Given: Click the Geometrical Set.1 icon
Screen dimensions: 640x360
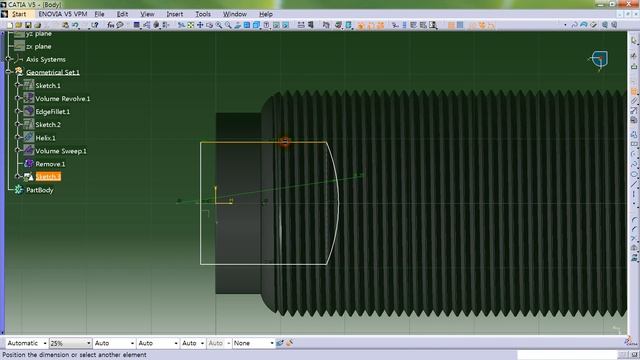Looking at the screenshot, I should tap(19, 72).
